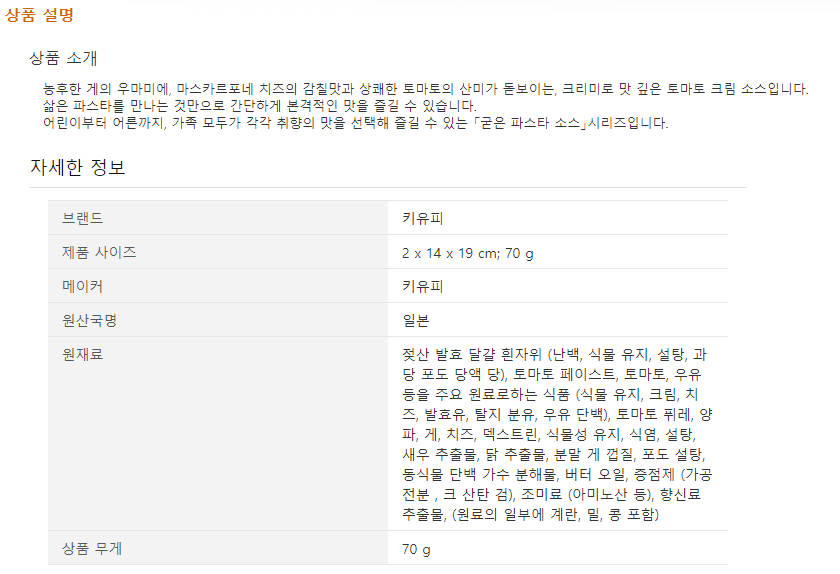Click the 상품 무게 label cell
This screenshot has height=574, width=840.
tap(89, 549)
